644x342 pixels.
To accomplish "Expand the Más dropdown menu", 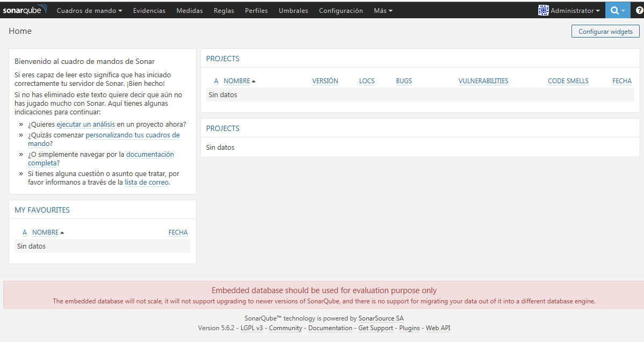I will pyautogui.click(x=383, y=10).
